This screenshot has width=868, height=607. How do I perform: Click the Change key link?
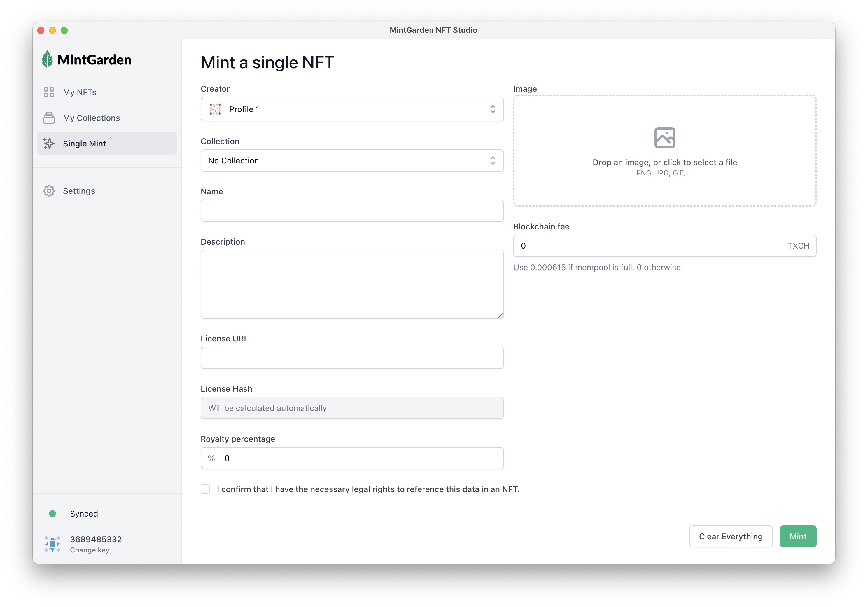[x=90, y=550]
